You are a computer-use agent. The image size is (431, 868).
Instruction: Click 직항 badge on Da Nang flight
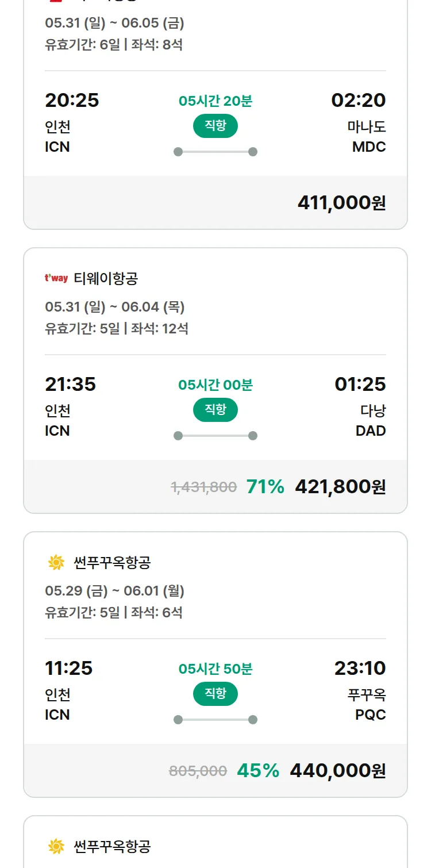pos(215,410)
